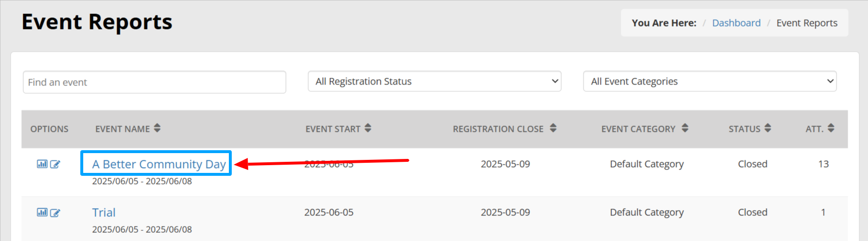
Task: Click the edit pencil icon for Trial
Action: 55,213
